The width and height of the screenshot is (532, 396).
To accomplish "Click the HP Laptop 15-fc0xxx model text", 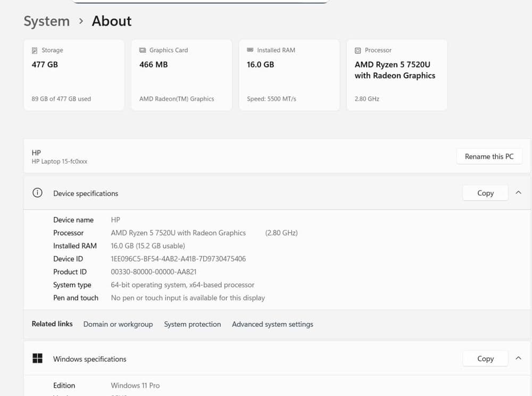I will click(x=60, y=162).
